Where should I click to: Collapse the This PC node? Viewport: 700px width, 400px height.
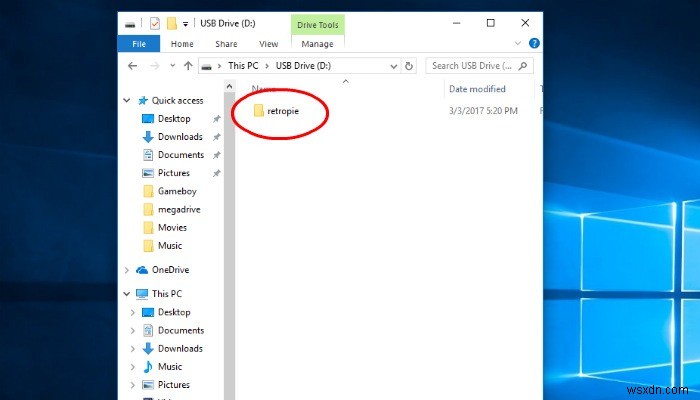coord(127,294)
